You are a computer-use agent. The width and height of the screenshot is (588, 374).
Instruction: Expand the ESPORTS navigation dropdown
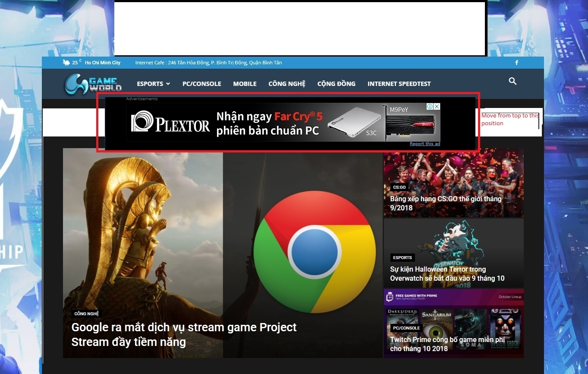(x=154, y=84)
